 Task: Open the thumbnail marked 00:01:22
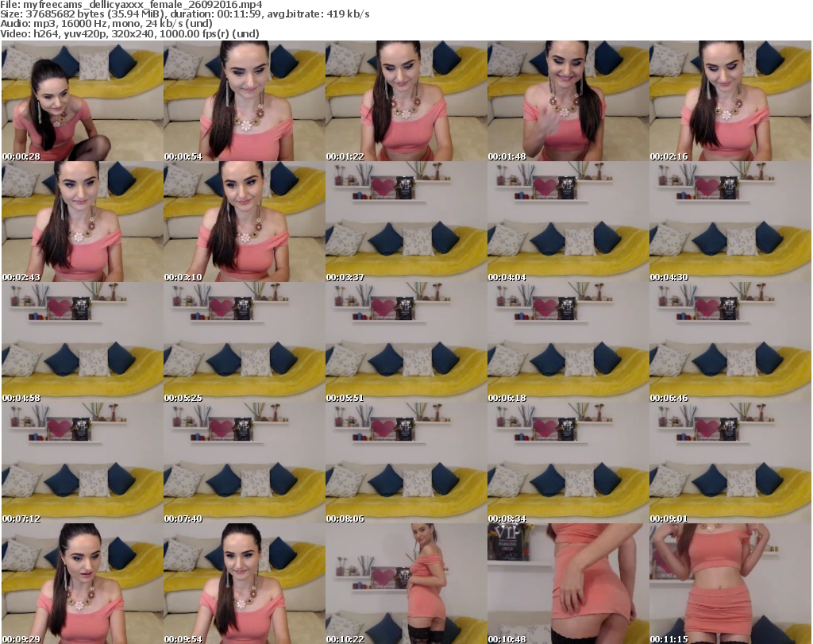click(x=406, y=101)
